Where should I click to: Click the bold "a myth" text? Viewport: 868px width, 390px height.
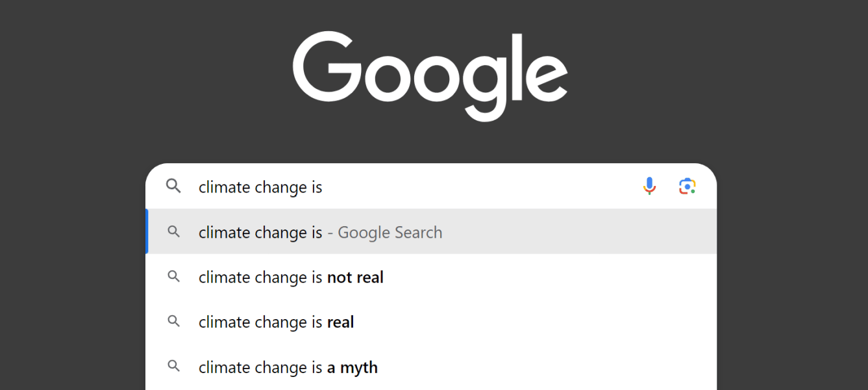pyautogui.click(x=352, y=367)
